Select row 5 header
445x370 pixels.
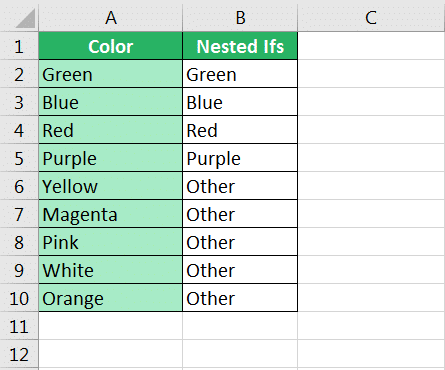coord(19,158)
